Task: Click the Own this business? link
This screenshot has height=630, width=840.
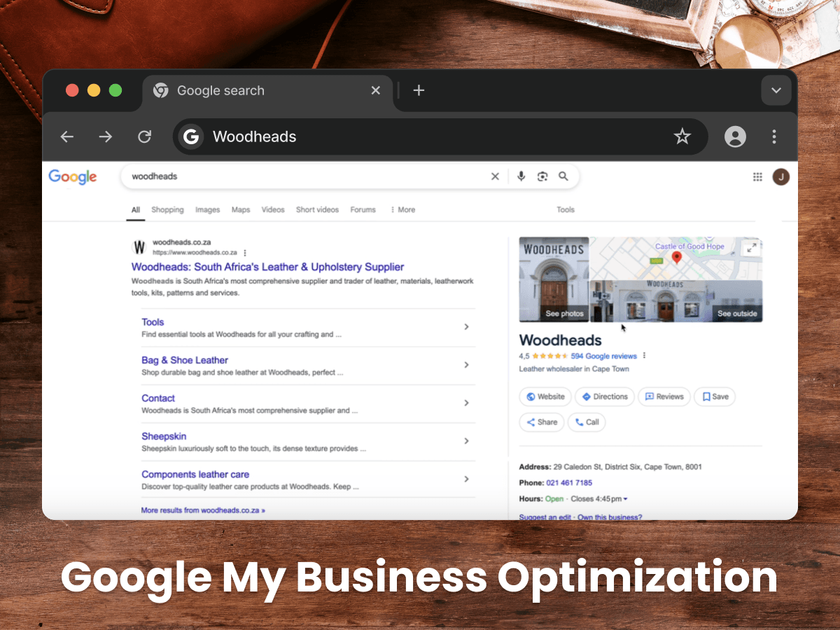Action: coord(610,518)
